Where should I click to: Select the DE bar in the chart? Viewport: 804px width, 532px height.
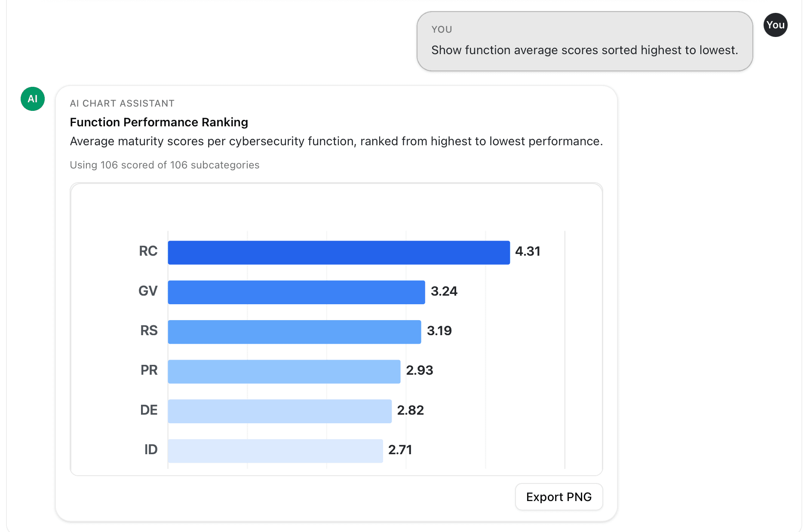279,411
